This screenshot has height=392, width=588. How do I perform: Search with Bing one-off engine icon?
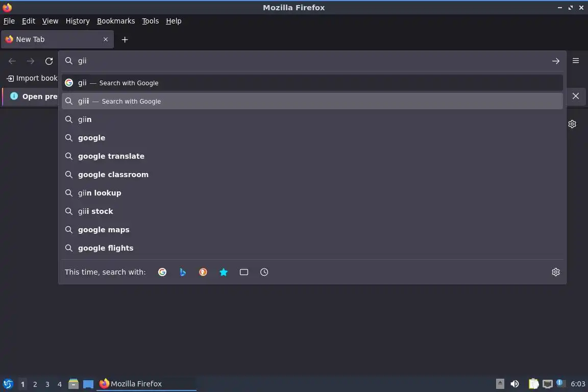tap(183, 272)
